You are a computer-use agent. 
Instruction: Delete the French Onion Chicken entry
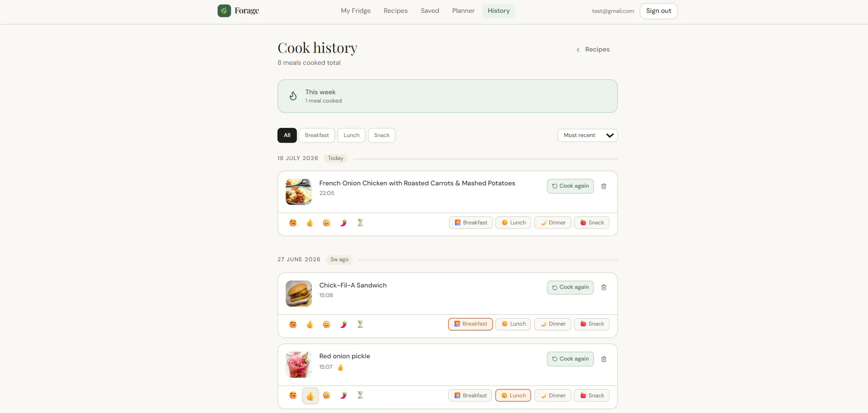point(604,186)
